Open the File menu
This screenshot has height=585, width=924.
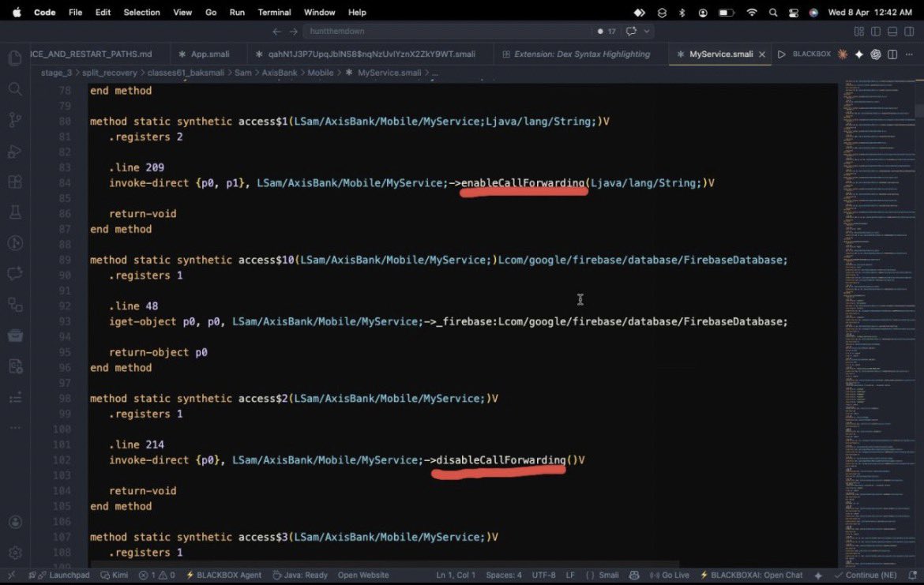pos(76,13)
